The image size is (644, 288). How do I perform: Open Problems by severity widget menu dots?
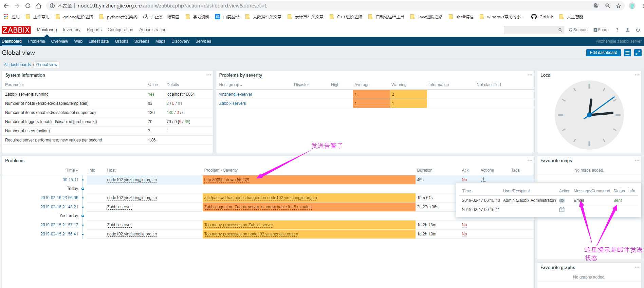coord(530,75)
